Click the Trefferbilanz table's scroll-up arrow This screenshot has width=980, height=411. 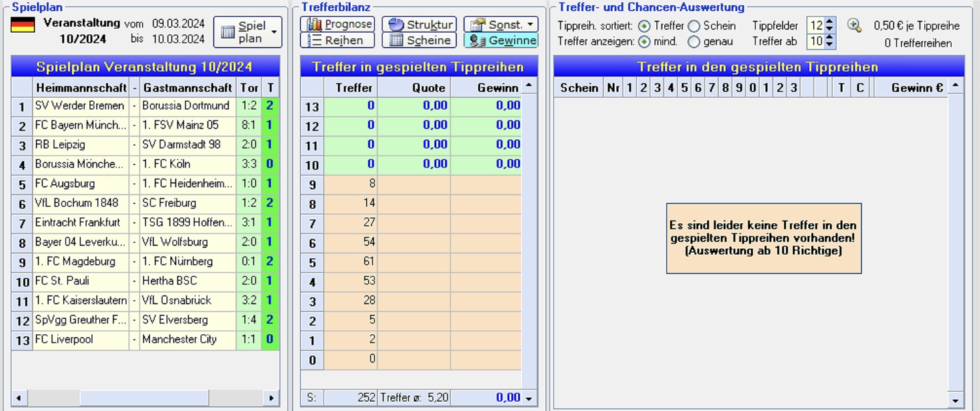point(529,87)
